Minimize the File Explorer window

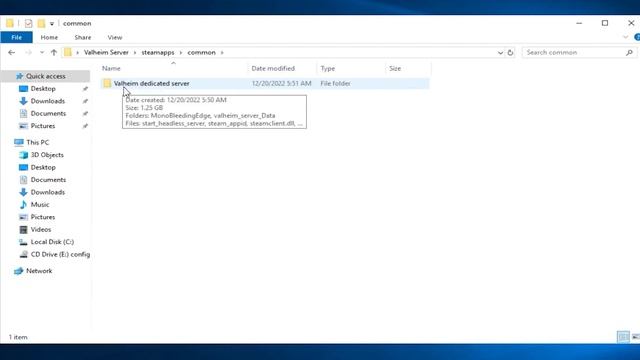[x=579, y=23]
